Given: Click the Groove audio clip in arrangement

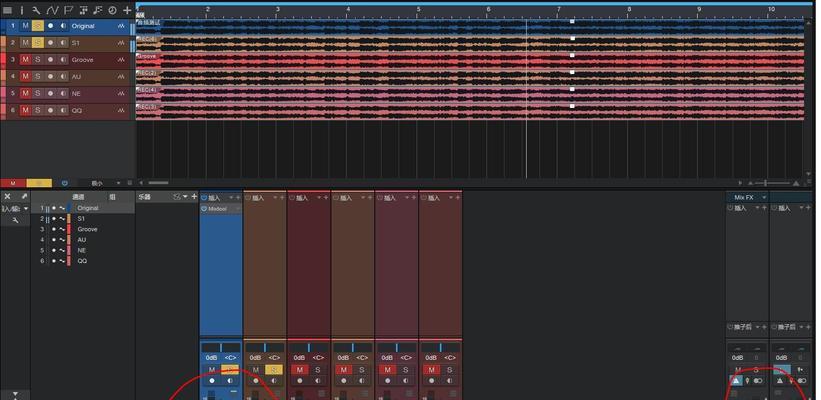Looking at the screenshot, I should pyautogui.click(x=470, y=60).
